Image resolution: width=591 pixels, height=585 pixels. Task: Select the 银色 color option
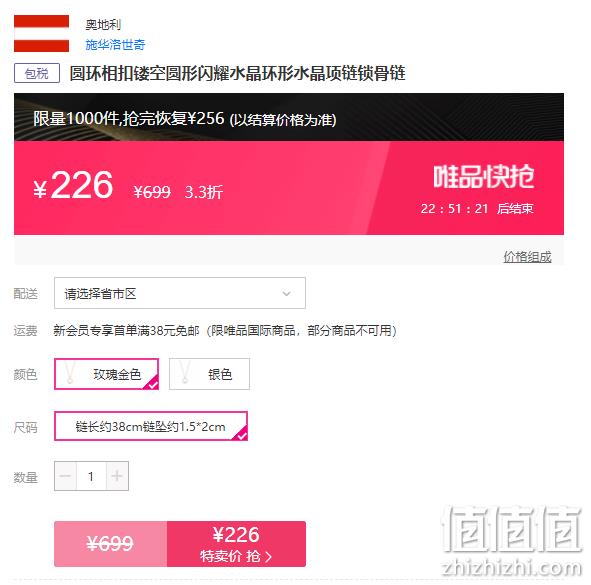pos(209,374)
